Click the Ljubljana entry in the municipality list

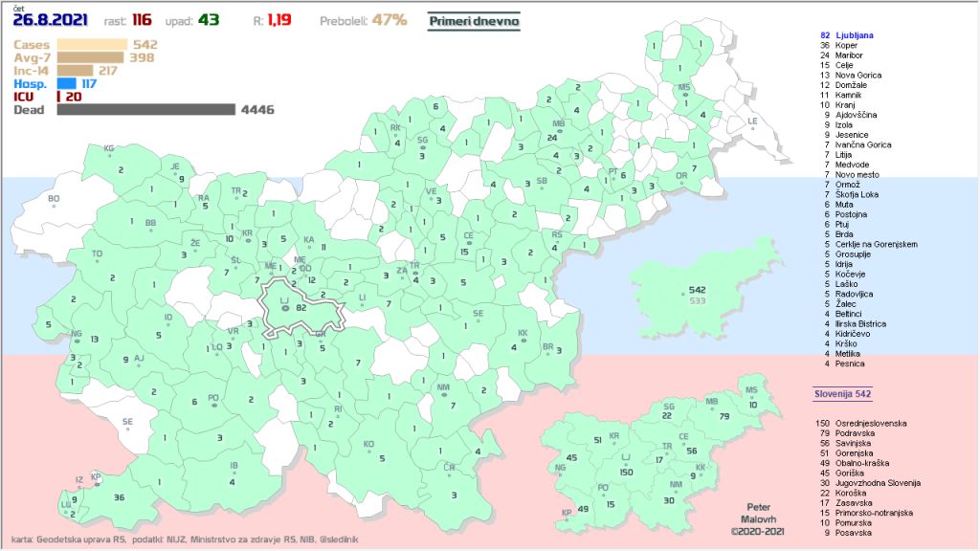pos(855,35)
